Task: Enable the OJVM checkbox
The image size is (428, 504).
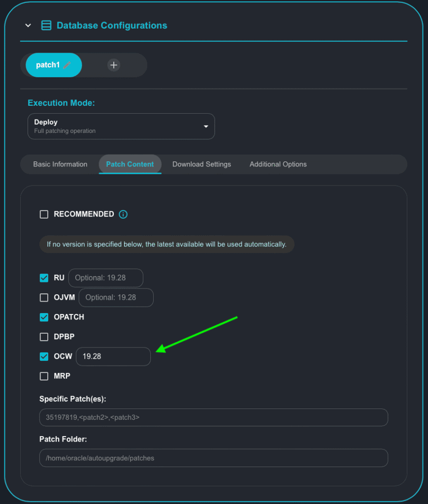Action: click(44, 298)
